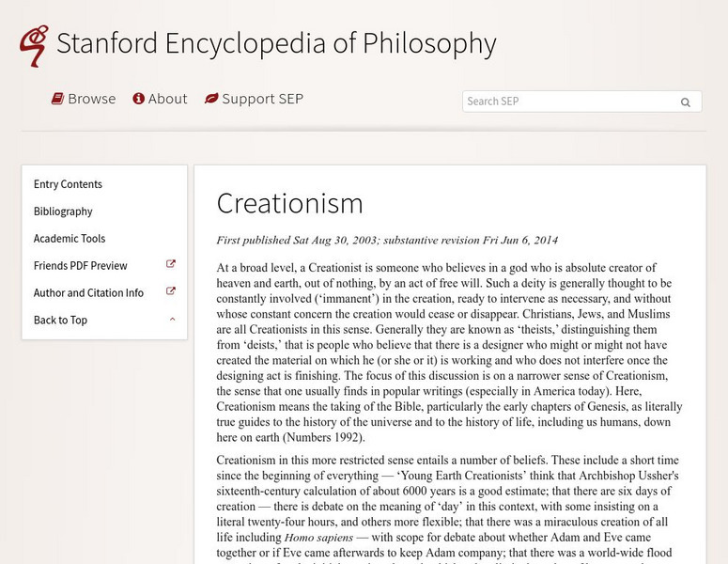728x564 pixels.
Task: Click the SEP red logo icon
Action: (x=34, y=45)
